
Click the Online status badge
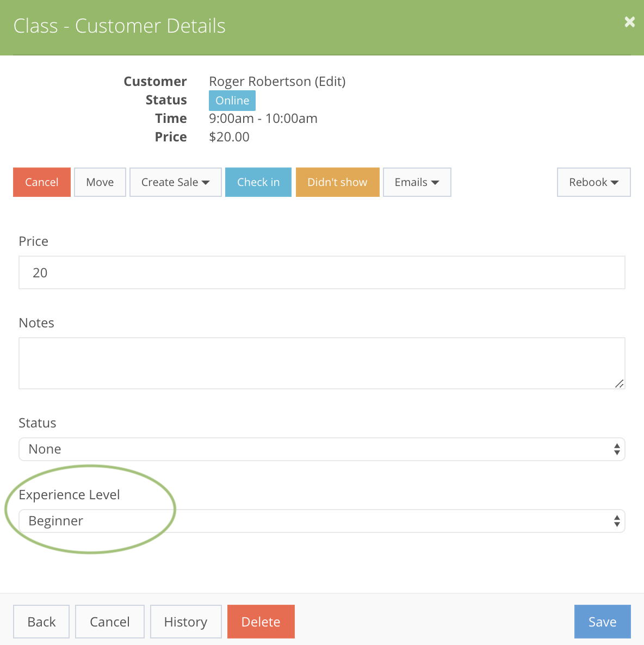point(232,100)
